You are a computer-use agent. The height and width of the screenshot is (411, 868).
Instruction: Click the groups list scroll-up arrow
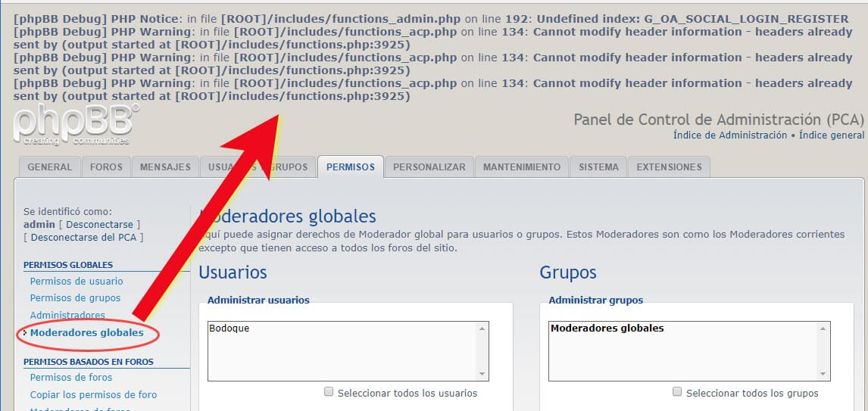[x=823, y=328]
